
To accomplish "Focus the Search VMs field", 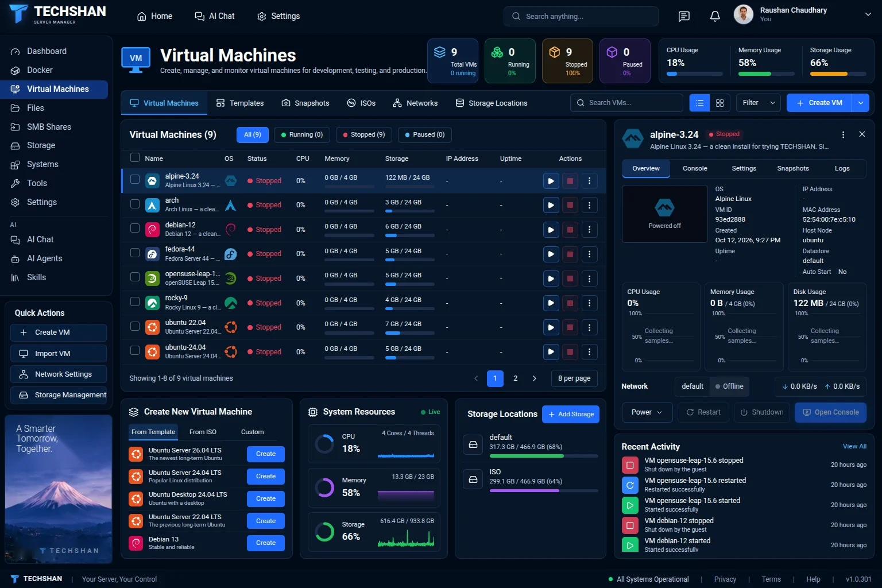I will (626, 103).
